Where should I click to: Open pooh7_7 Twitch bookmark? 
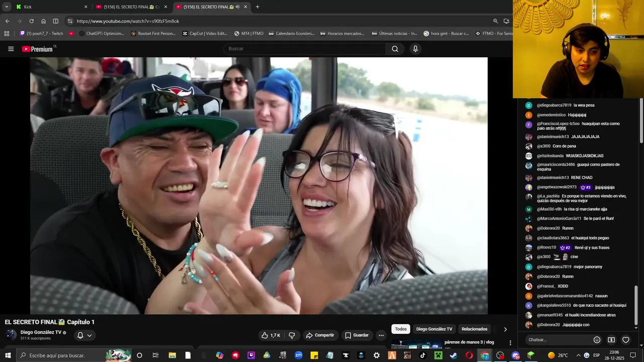click(x=41, y=34)
